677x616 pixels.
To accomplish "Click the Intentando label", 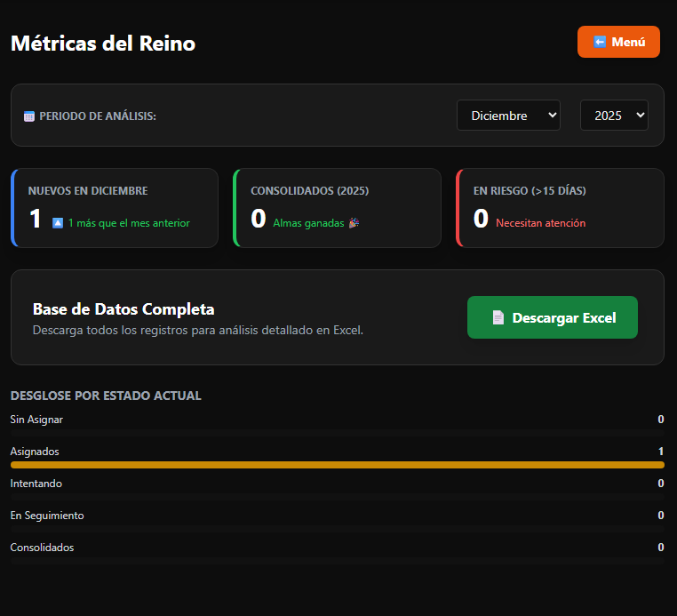I will pos(36,484).
